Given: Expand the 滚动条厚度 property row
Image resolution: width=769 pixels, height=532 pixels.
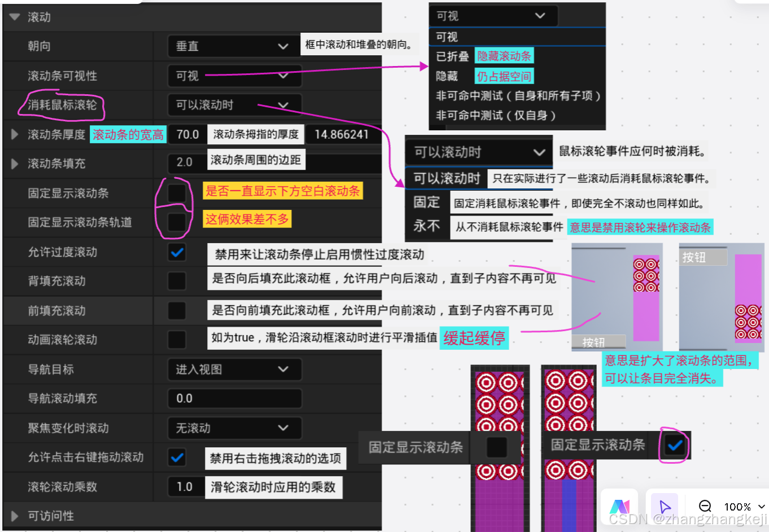Looking at the screenshot, I should 12,134.
